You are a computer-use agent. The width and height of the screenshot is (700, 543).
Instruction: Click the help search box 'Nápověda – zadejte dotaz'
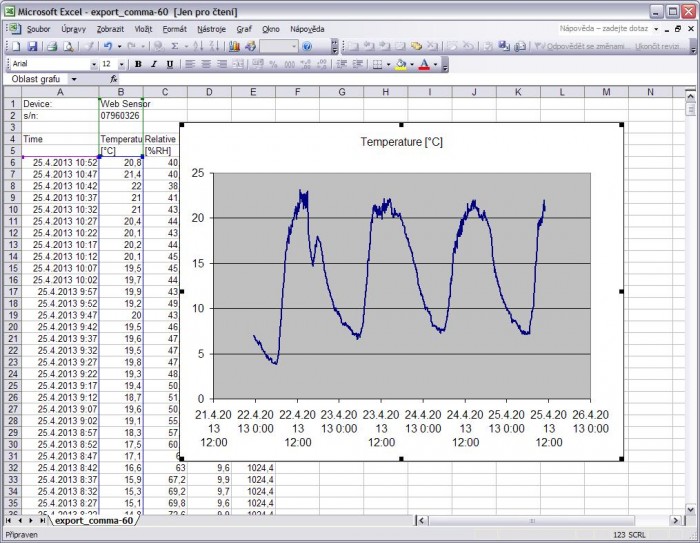[x=603, y=29]
